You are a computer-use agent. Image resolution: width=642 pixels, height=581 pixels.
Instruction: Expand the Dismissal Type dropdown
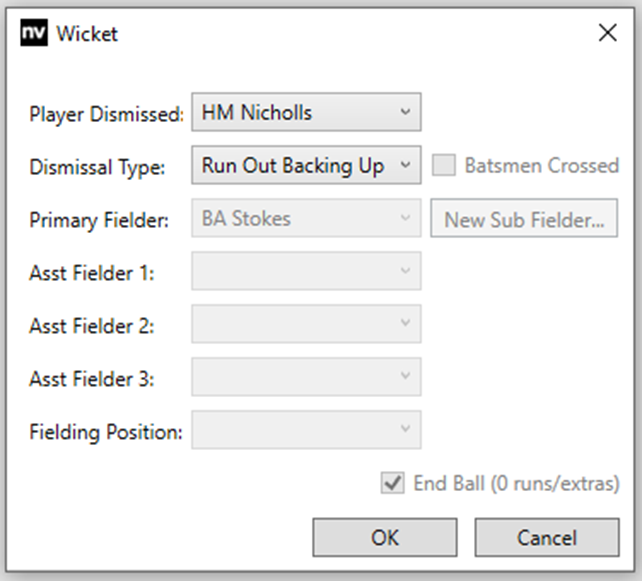pos(305,166)
